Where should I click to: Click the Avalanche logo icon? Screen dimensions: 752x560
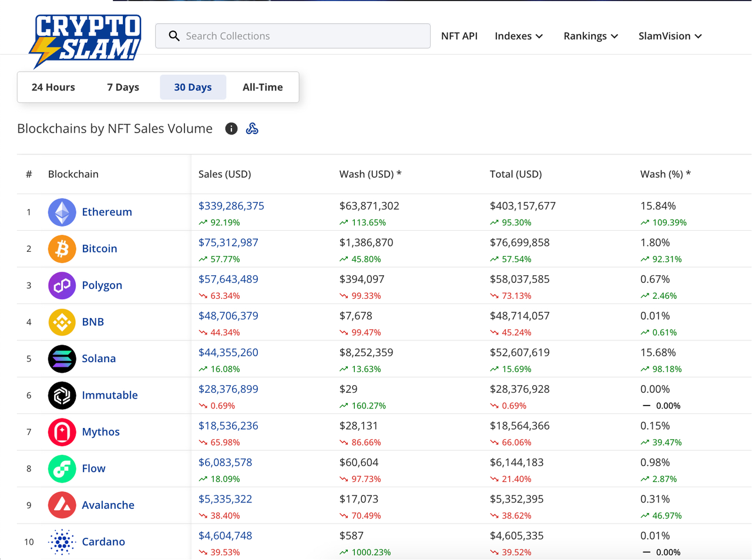62,505
